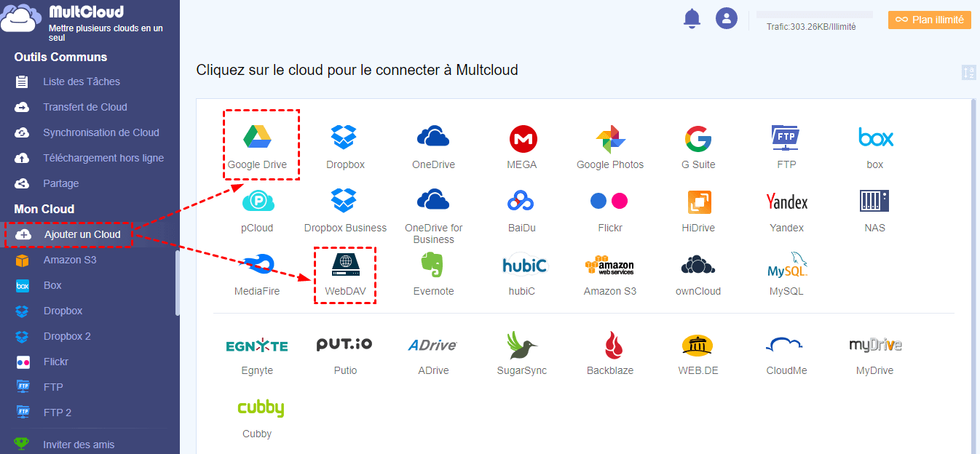This screenshot has height=454, width=980.
Task: Click the main panel vertical scrollbar
Action: [975, 276]
